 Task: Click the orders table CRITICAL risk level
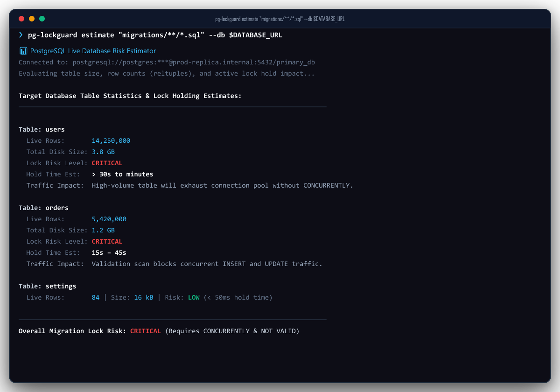[x=107, y=241]
